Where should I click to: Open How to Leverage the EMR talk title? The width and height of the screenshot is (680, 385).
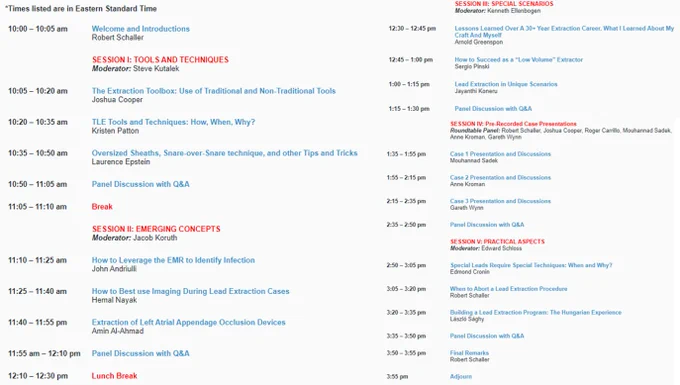click(173, 260)
